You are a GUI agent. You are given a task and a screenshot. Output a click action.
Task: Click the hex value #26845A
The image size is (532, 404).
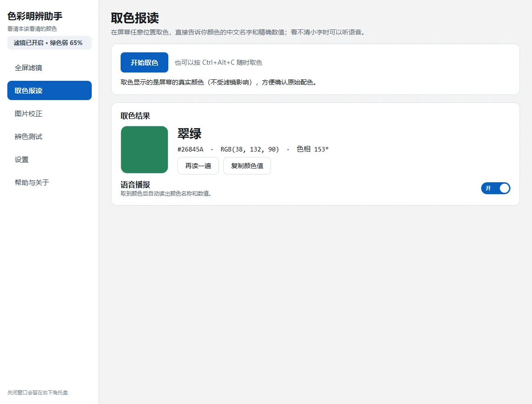point(190,149)
